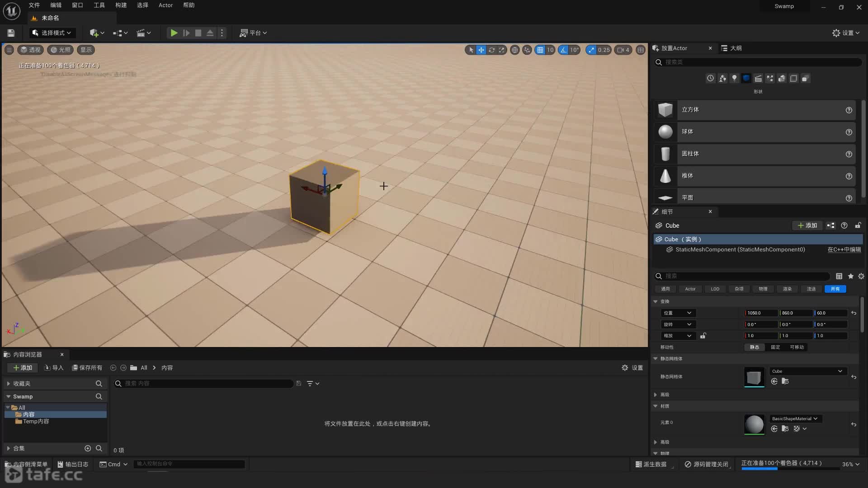Screen dimensions: 868x488
Task: Open the 构建 menu
Action: pyautogui.click(x=121, y=5)
